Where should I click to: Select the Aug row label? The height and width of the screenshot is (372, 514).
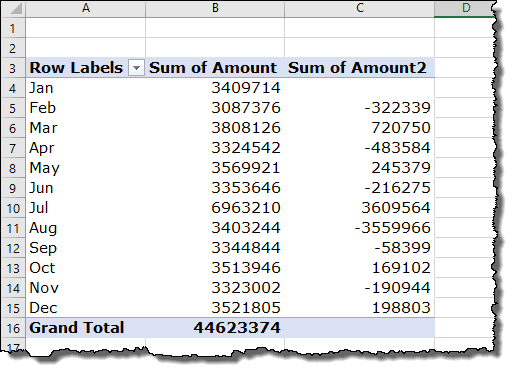coord(86,228)
